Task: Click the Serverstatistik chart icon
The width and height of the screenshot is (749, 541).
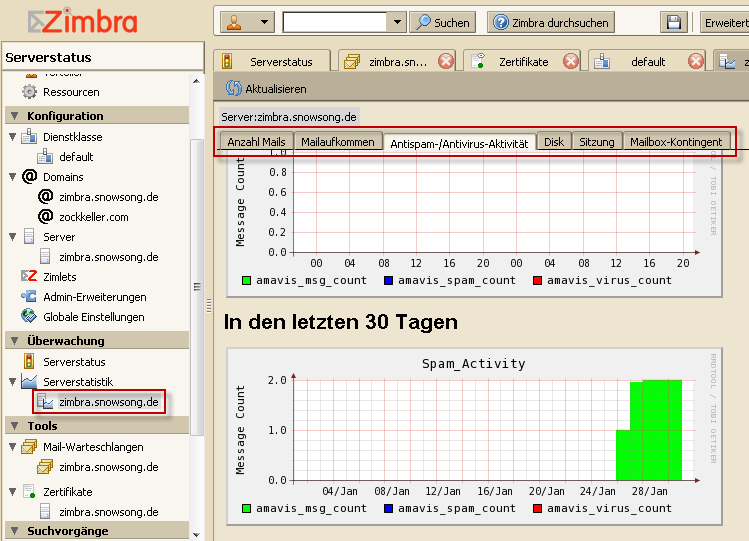Action: pos(29,382)
